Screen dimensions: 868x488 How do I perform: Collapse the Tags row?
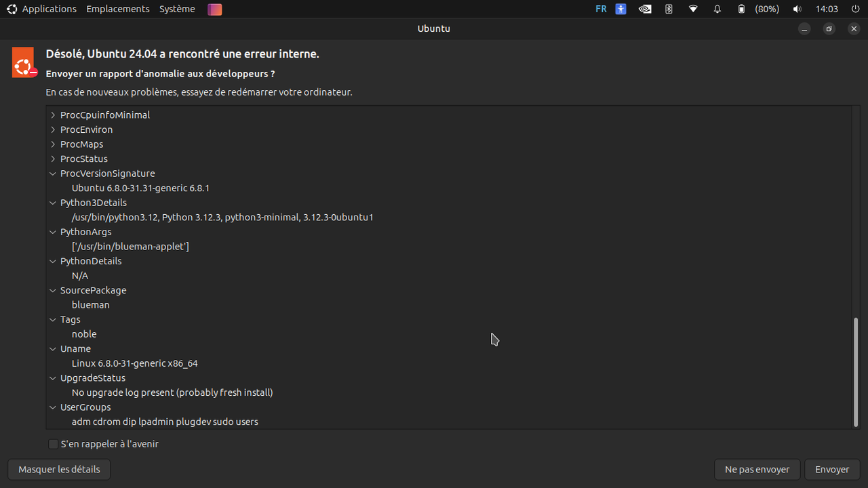click(x=53, y=319)
